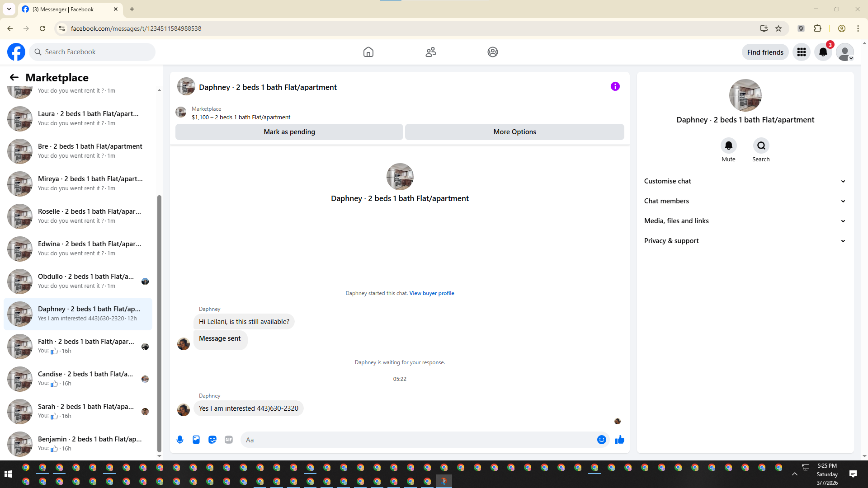Screen dimensions: 868x488
Task: Click the browser address bar URL
Action: tap(136, 28)
